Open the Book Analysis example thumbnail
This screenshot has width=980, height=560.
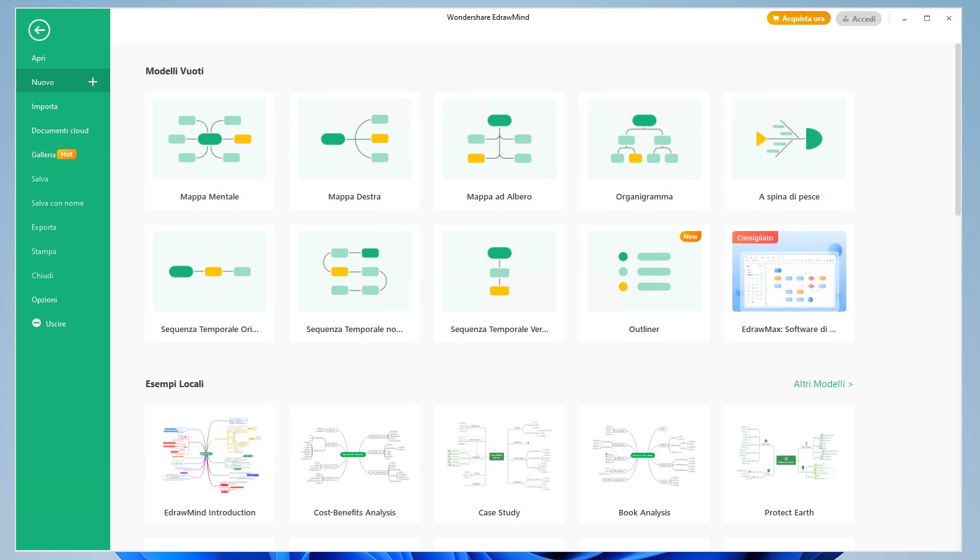coord(644,455)
